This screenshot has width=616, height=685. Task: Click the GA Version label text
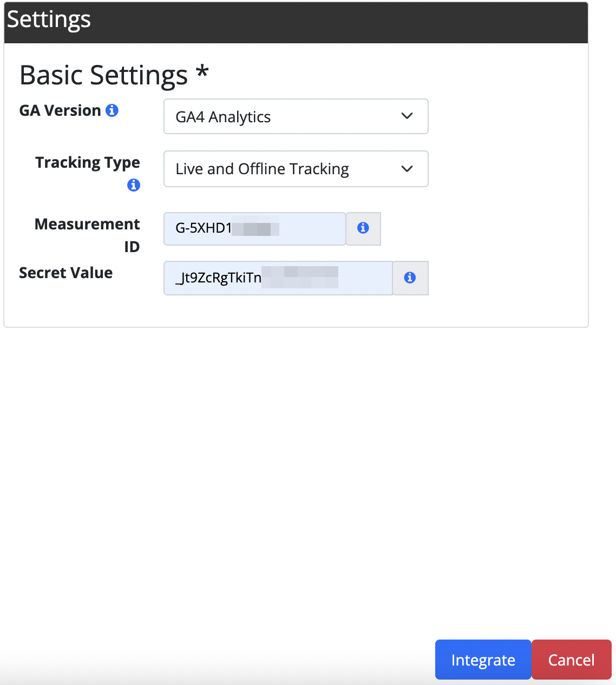pos(60,110)
